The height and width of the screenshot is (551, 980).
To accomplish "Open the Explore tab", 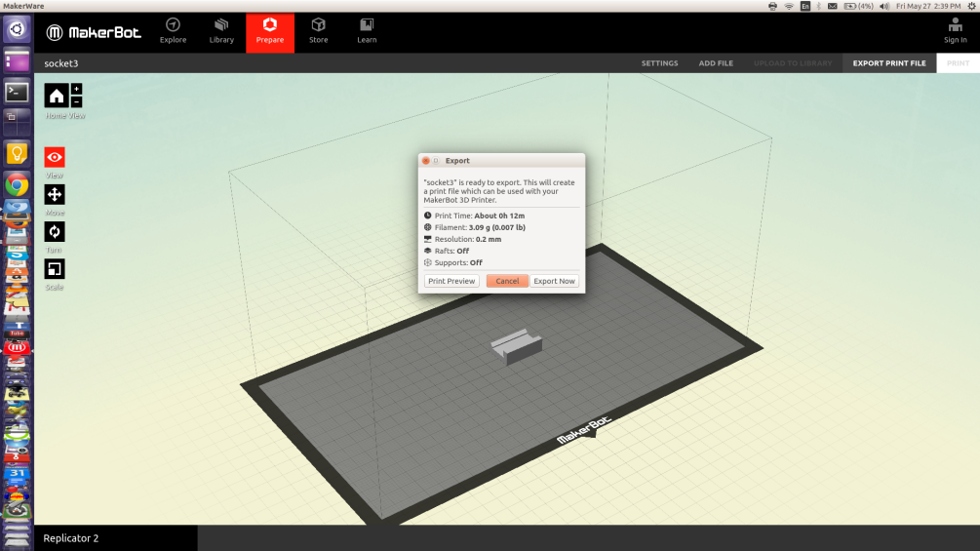I will point(174,32).
